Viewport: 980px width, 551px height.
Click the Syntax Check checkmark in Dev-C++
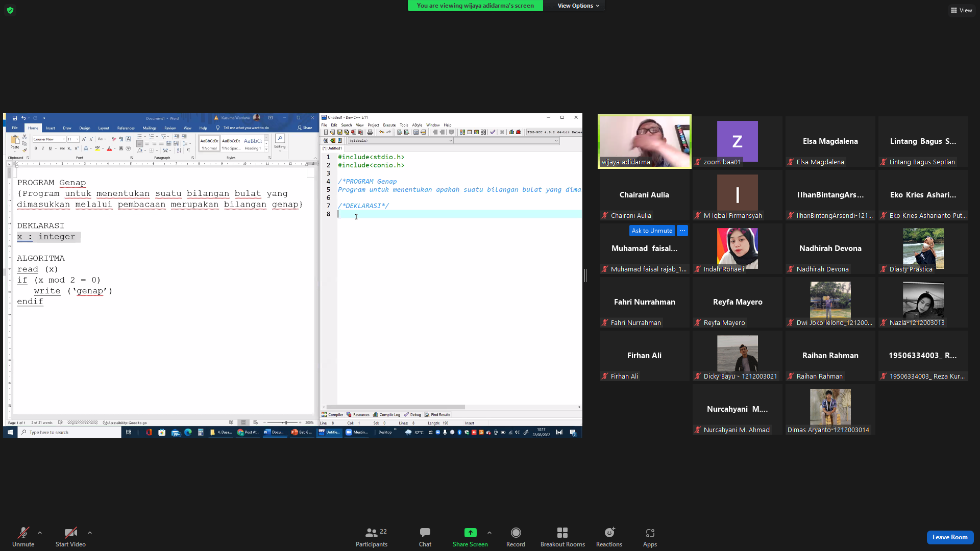click(x=493, y=132)
